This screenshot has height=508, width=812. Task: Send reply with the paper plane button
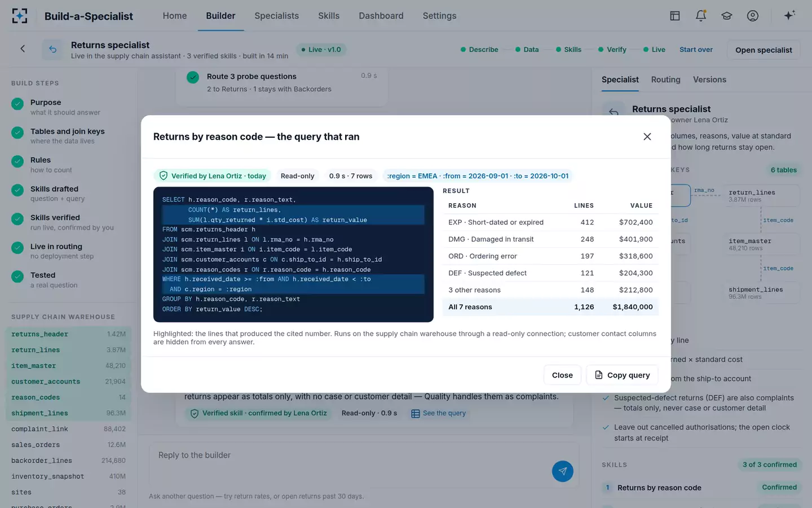coord(563,471)
